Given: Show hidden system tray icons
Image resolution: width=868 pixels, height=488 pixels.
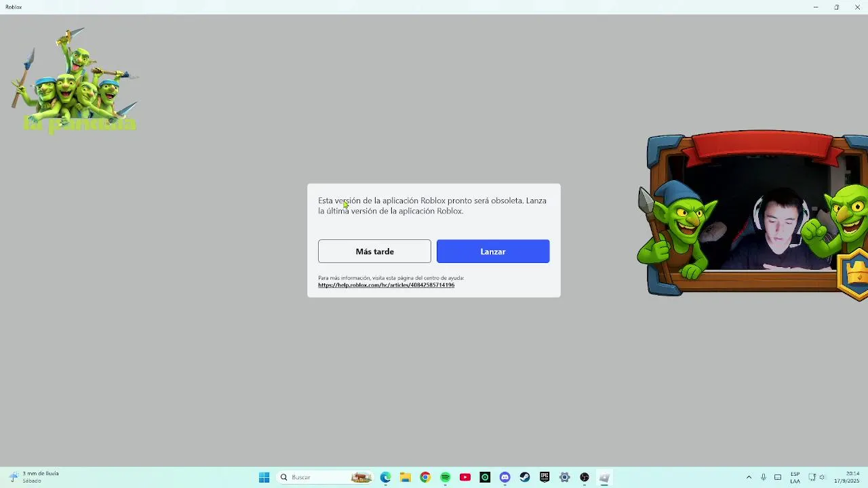Looking at the screenshot, I should (749, 477).
